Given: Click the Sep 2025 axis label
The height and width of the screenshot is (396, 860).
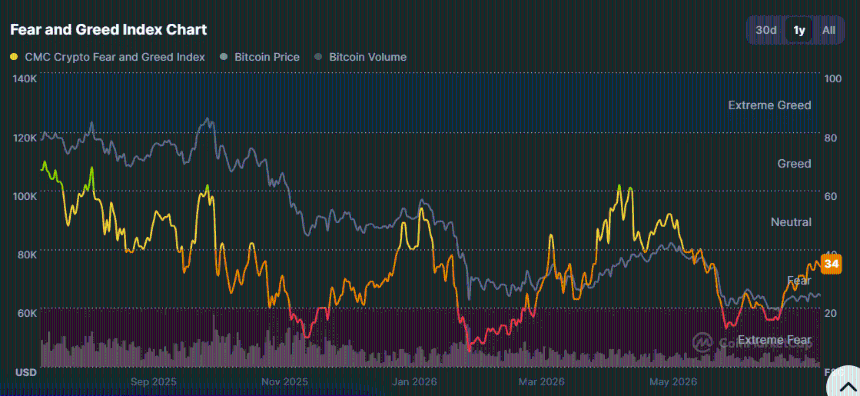Looking at the screenshot, I should (154, 381).
